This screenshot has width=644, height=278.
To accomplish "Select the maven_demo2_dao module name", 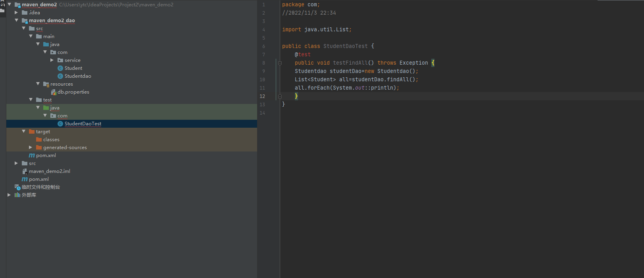I will coord(52,21).
